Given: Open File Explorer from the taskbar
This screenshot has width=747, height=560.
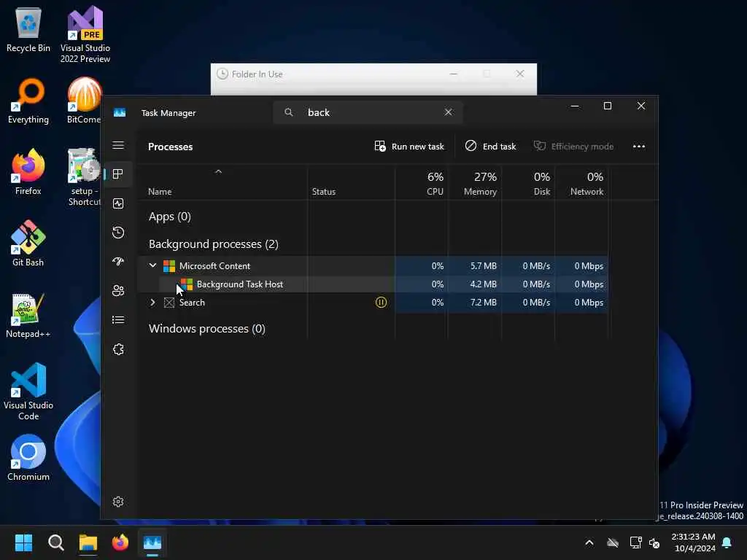Looking at the screenshot, I should tap(88, 542).
